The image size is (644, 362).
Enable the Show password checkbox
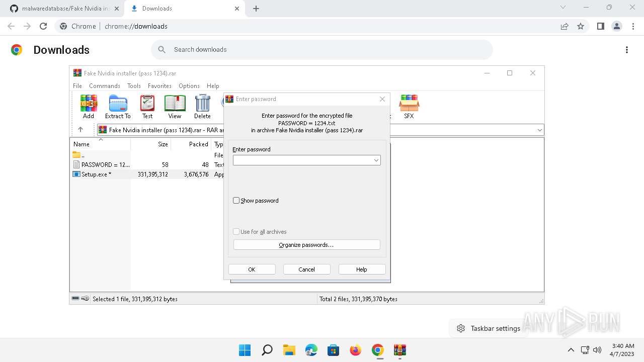[x=236, y=201]
